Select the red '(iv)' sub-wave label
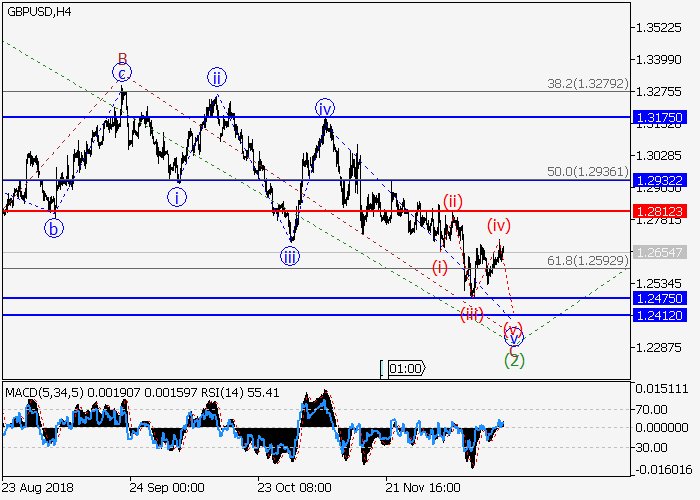 click(x=499, y=225)
